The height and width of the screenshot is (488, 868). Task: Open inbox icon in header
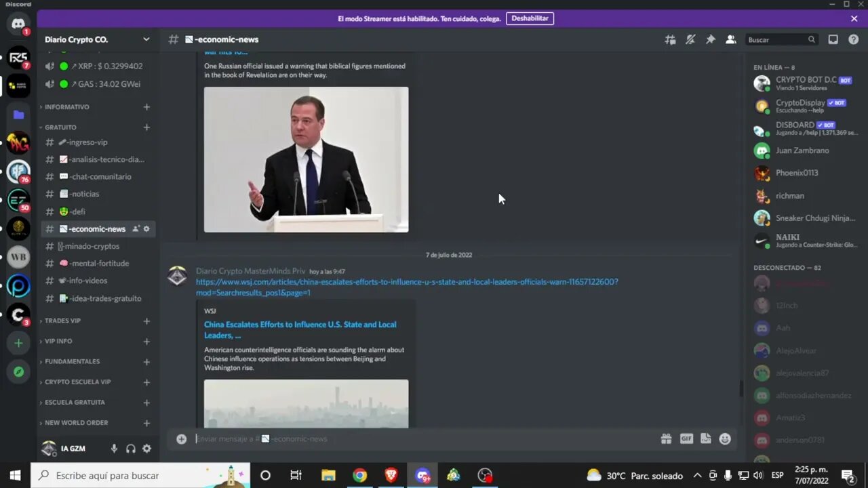pyautogui.click(x=833, y=39)
